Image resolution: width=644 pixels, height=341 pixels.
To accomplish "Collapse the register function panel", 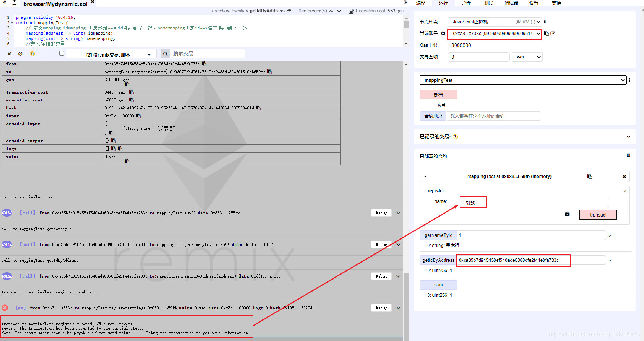I will (625, 192).
